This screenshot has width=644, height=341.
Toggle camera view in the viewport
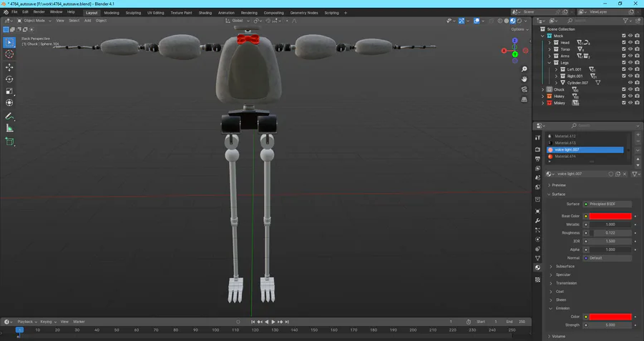click(524, 89)
